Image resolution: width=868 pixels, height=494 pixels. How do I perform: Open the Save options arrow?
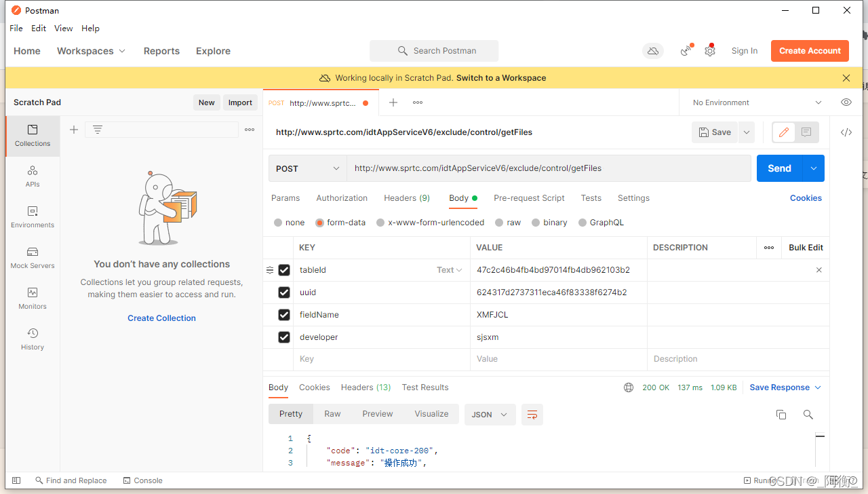[x=747, y=132]
